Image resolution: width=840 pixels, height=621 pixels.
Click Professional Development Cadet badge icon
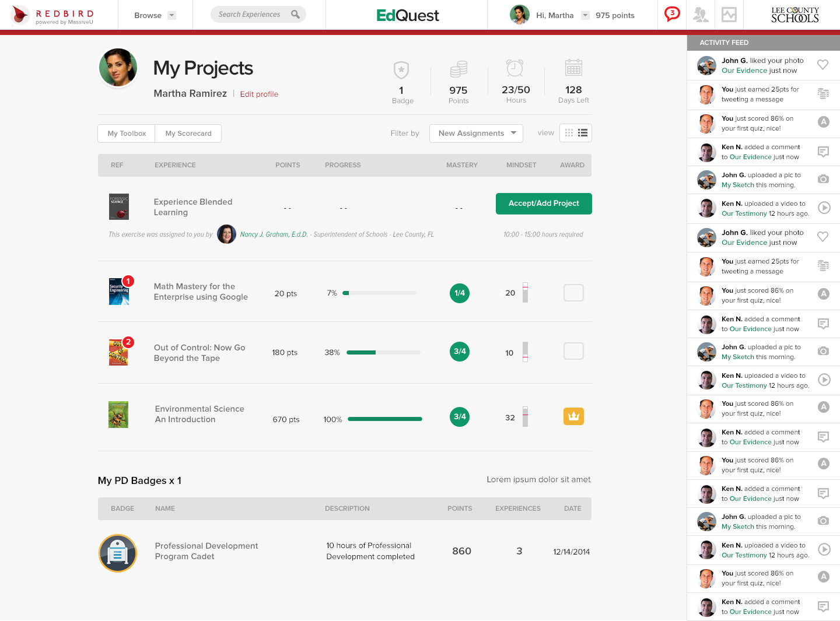pos(118,553)
